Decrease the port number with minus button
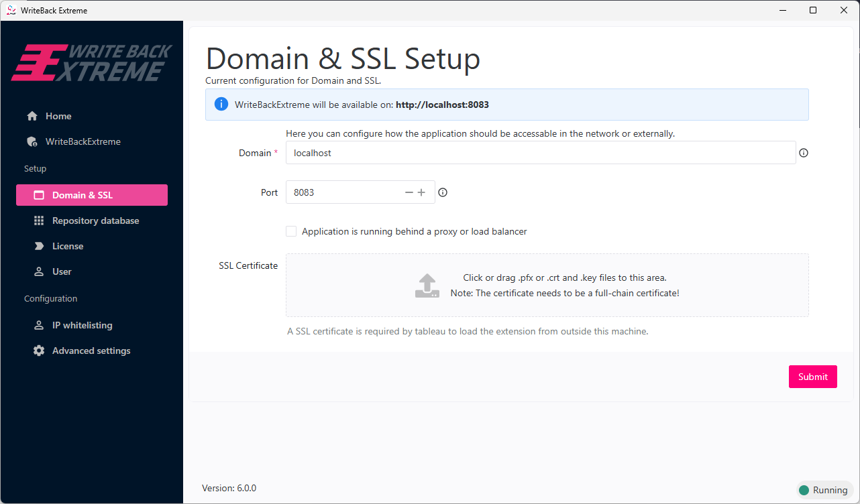This screenshot has width=860, height=504. (x=409, y=192)
